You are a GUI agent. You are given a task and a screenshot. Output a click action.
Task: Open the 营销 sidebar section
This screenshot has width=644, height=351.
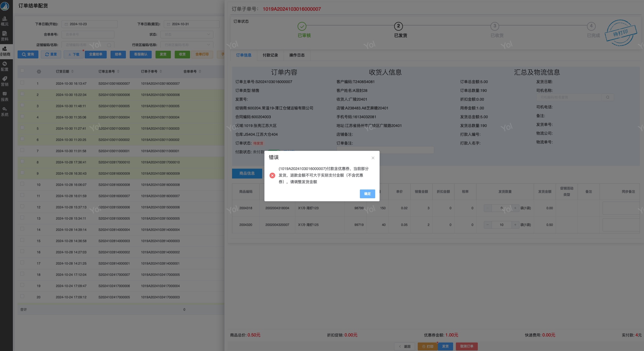(x=5, y=81)
